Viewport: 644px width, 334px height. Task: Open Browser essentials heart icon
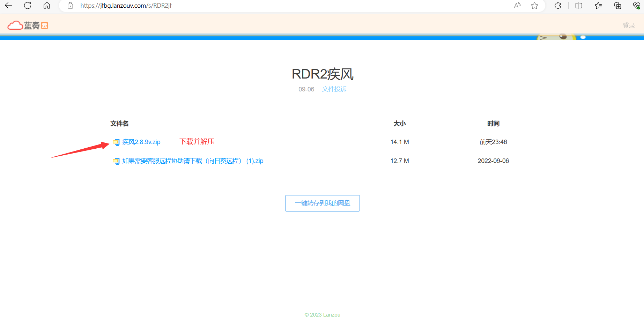click(636, 6)
